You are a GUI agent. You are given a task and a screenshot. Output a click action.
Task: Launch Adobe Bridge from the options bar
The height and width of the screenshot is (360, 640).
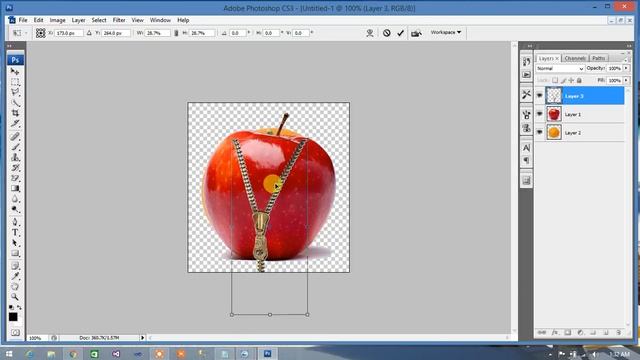416,33
